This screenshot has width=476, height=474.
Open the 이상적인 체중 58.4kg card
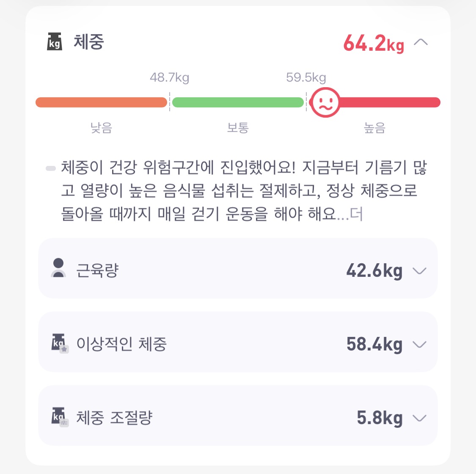[238, 342]
